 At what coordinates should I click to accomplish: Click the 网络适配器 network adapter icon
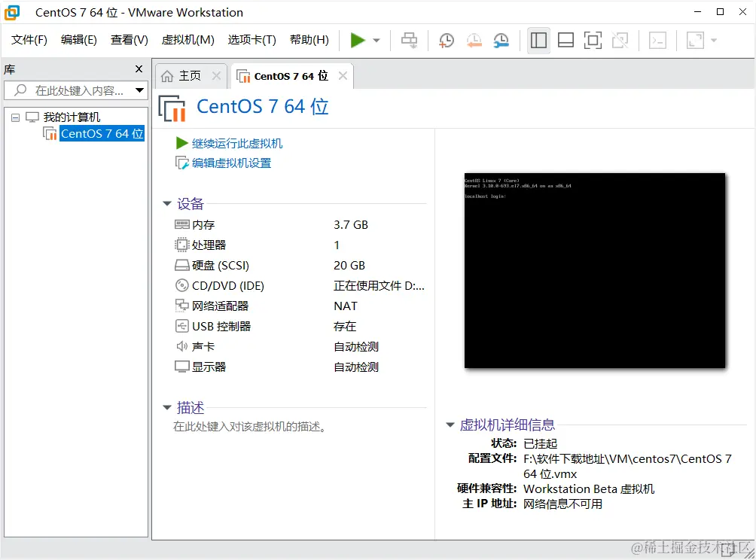click(x=181, y=306)
